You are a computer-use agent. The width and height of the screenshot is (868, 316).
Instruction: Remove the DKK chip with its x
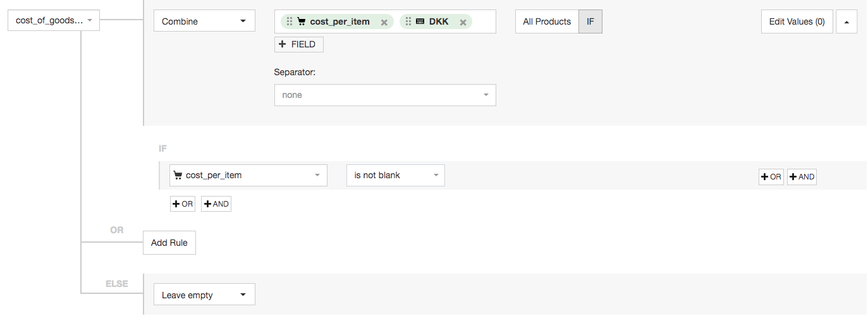tap(463, 22)
